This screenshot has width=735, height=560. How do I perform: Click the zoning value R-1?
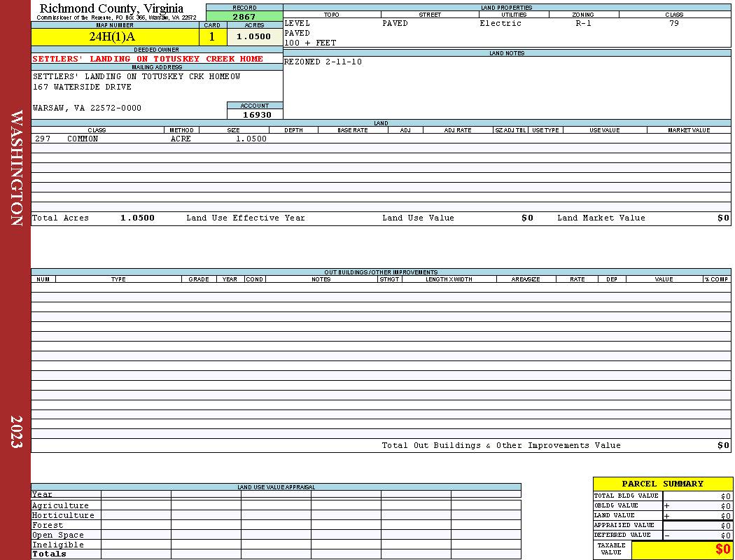point(583,23)
